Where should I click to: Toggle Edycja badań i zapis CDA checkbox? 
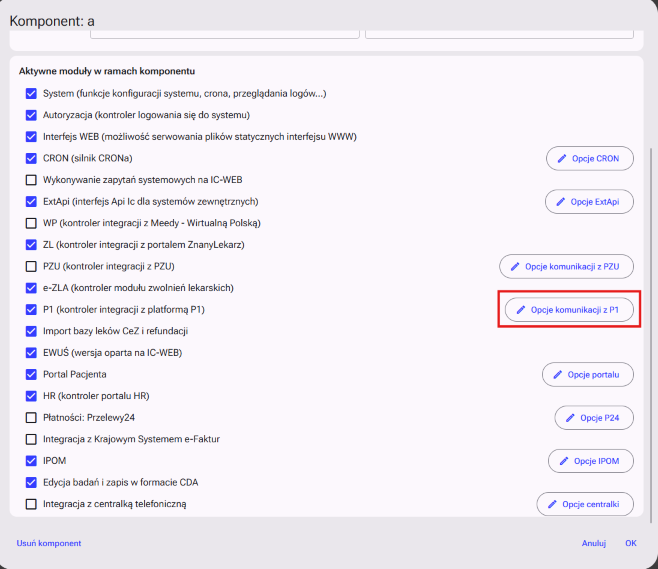[x=31, y=482]
